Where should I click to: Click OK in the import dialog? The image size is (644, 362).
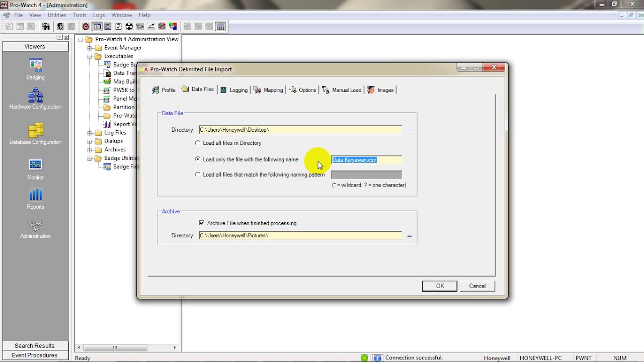click(x=440, y=286)
